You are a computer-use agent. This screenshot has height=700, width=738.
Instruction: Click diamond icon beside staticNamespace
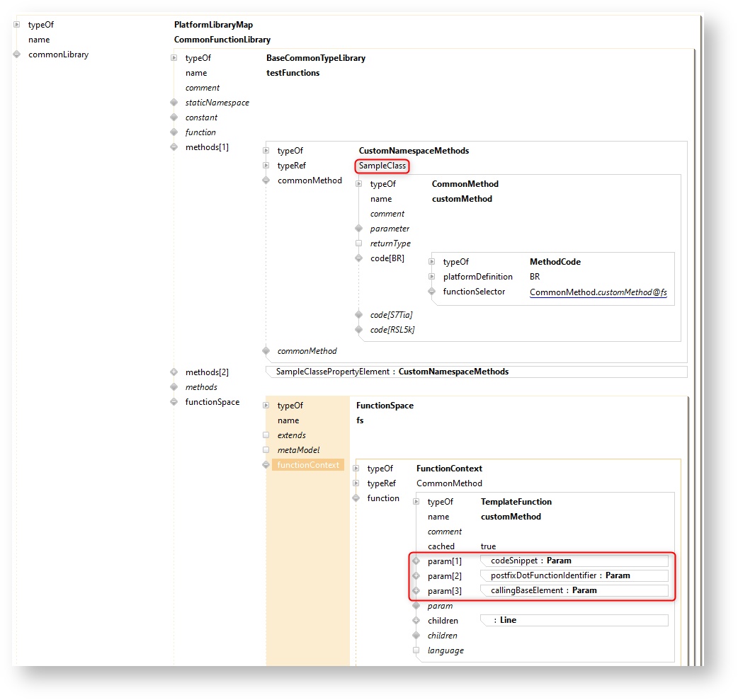point(174,103)
